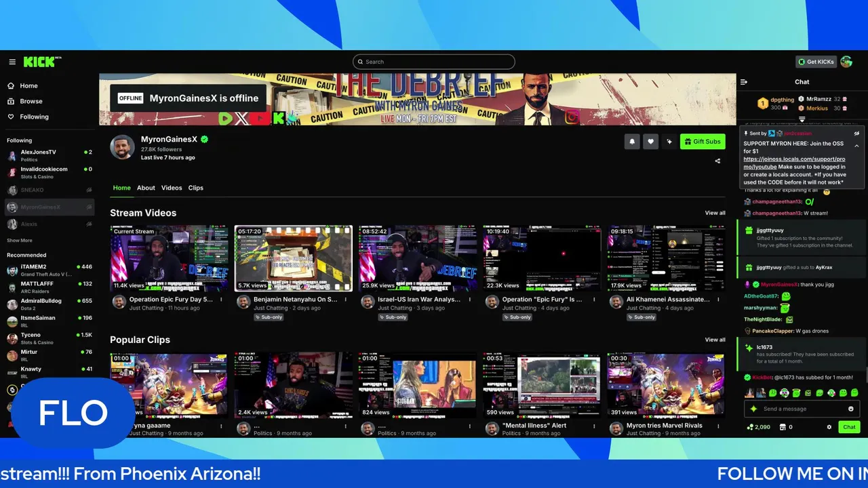The height and width of the screenshot is (488, 868).
Task: Open the user avatar menu next to Get KICKs
Action: tap(846, 62)
